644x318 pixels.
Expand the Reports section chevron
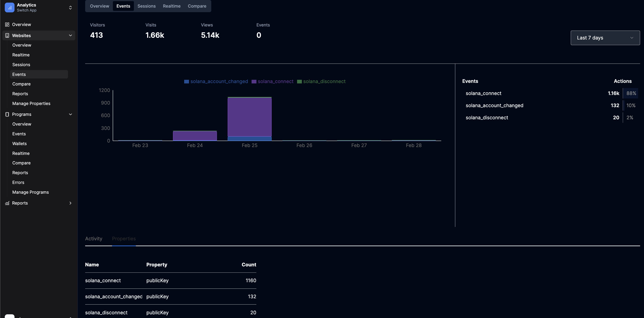point(70,203)
